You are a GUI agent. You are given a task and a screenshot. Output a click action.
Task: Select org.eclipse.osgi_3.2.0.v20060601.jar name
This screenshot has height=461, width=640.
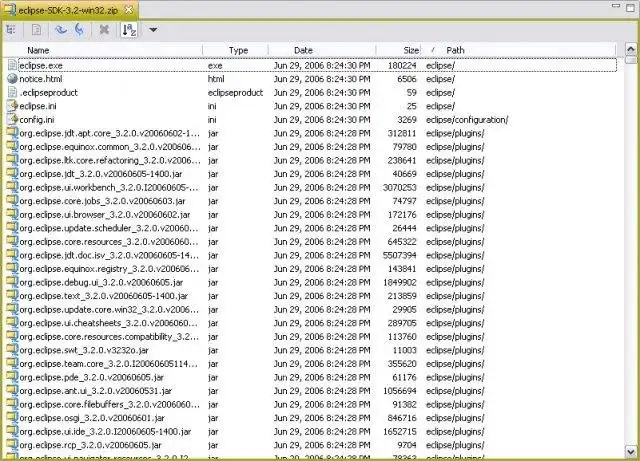(92, 418)
